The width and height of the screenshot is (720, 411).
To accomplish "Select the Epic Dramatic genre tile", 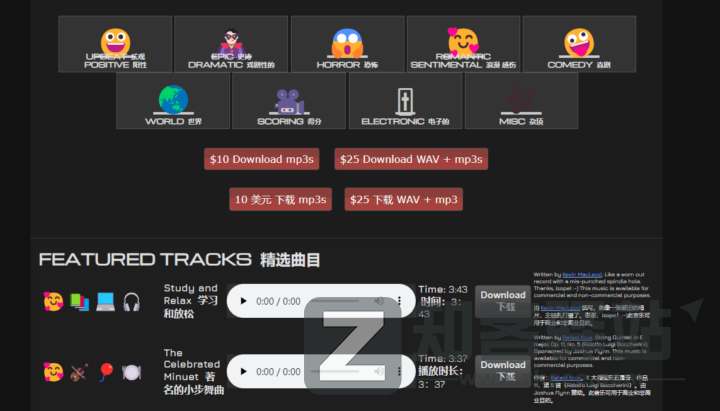I will click(x=231, y=44).
